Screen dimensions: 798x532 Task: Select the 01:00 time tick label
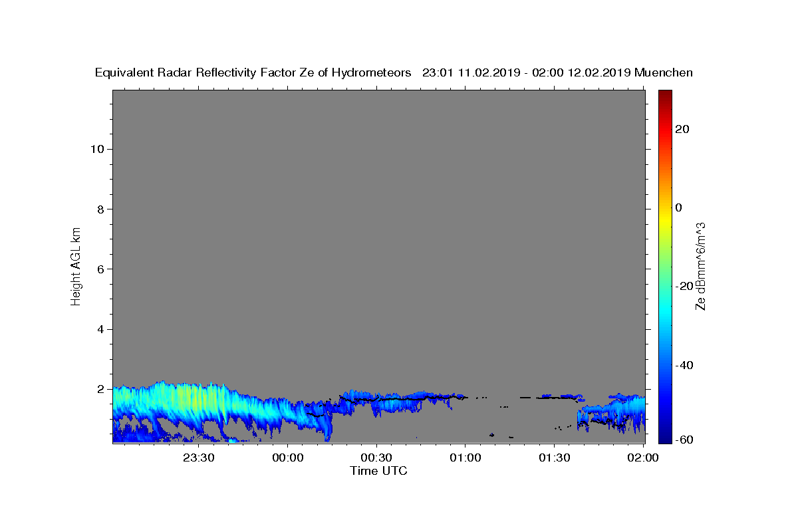tap(465, 458)
